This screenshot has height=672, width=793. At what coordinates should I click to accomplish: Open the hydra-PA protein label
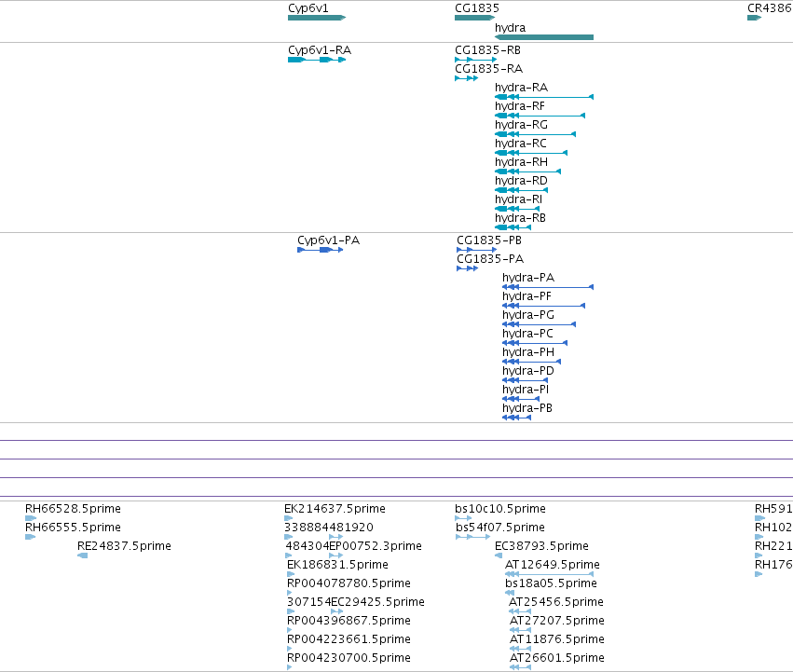[x=528, y=278]
